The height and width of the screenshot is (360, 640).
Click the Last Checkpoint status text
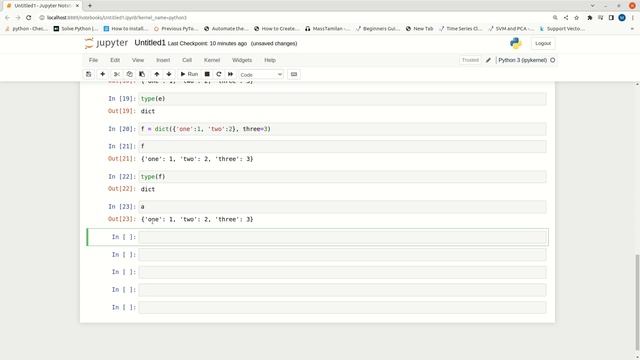[x=207, y=43]
